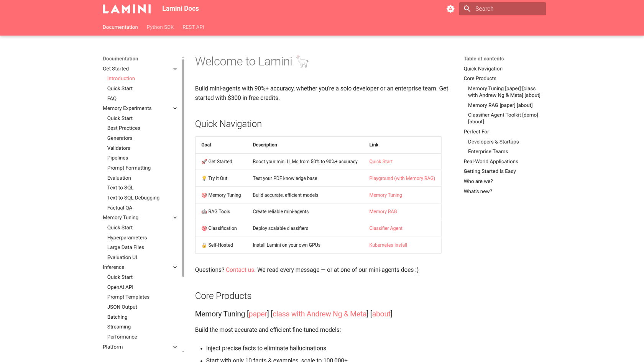Jump to Core Products in contents
644x362 pixels.
pos(480,79)
